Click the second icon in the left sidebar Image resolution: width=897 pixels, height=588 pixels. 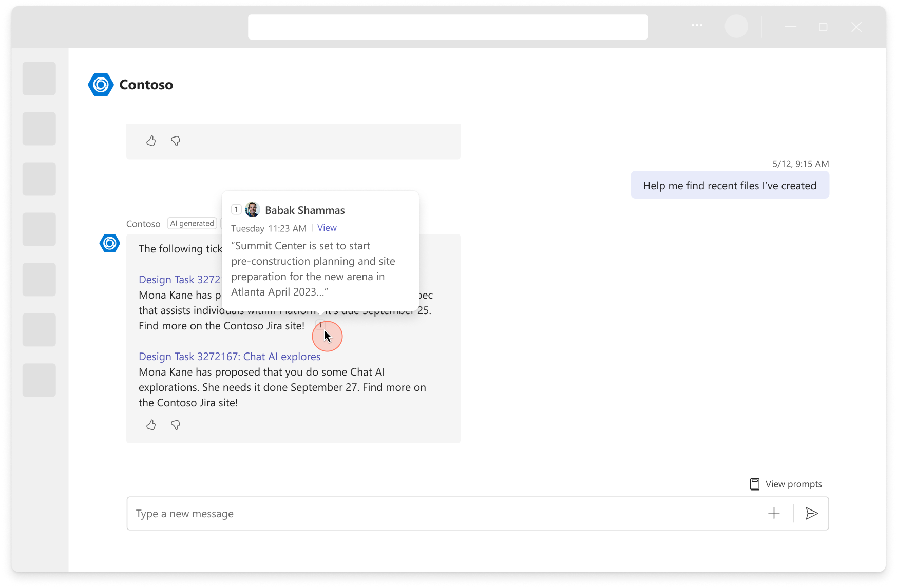coord(39,129)
